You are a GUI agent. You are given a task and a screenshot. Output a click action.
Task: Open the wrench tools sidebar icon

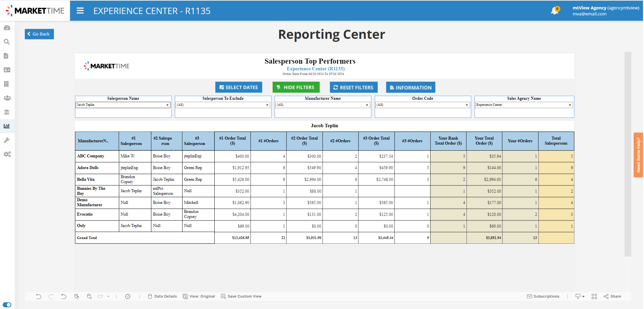coord(7,140)
